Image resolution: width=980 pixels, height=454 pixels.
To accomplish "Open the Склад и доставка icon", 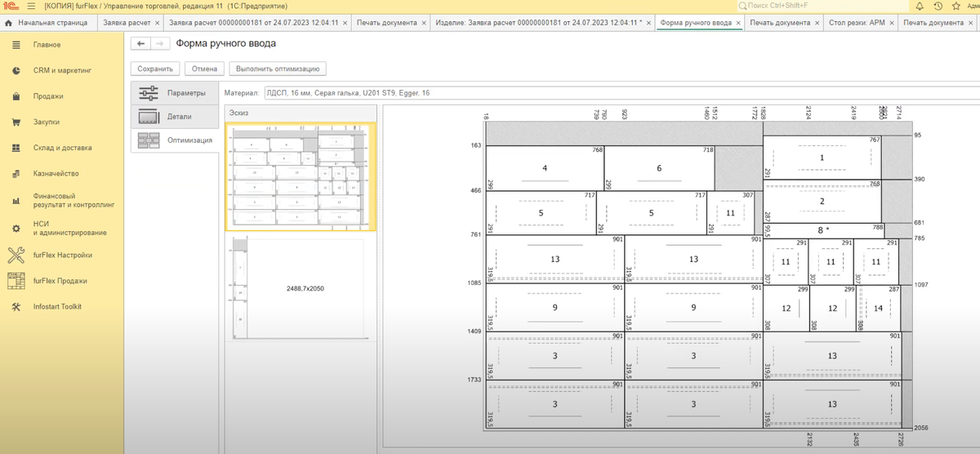I will 16,148.
